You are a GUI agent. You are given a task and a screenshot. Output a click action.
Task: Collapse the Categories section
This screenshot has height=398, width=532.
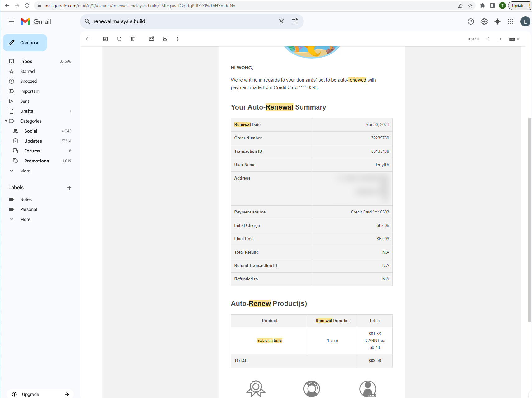point(6,121)
